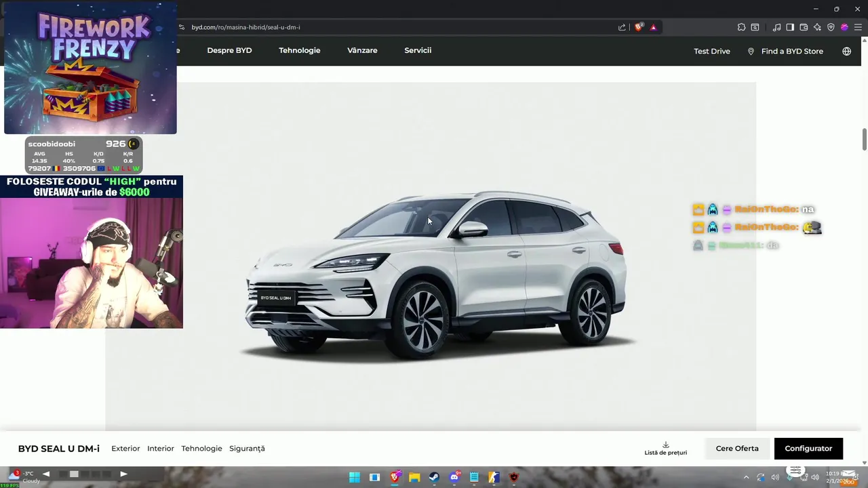Image resolution: width=868 pixels, height=488 pixels.
Task: Click the Cere Oferta button
Action: click(737, 449)
